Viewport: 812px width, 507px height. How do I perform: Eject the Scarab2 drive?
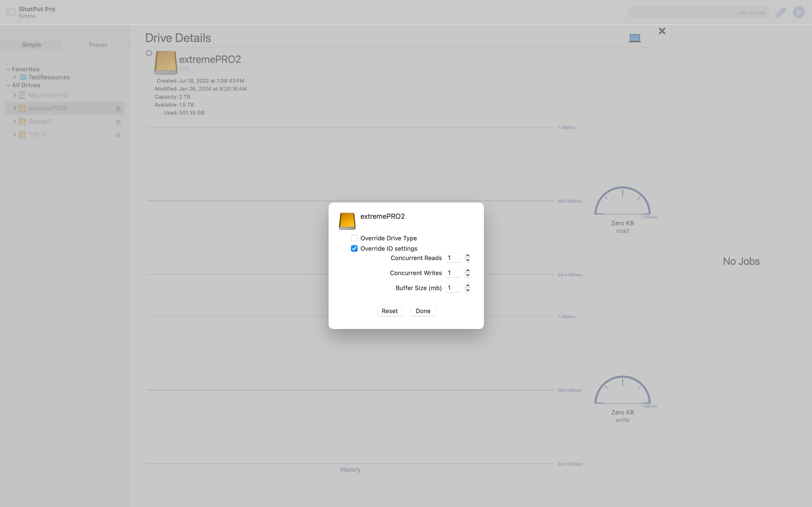click(x=118, y=121)
